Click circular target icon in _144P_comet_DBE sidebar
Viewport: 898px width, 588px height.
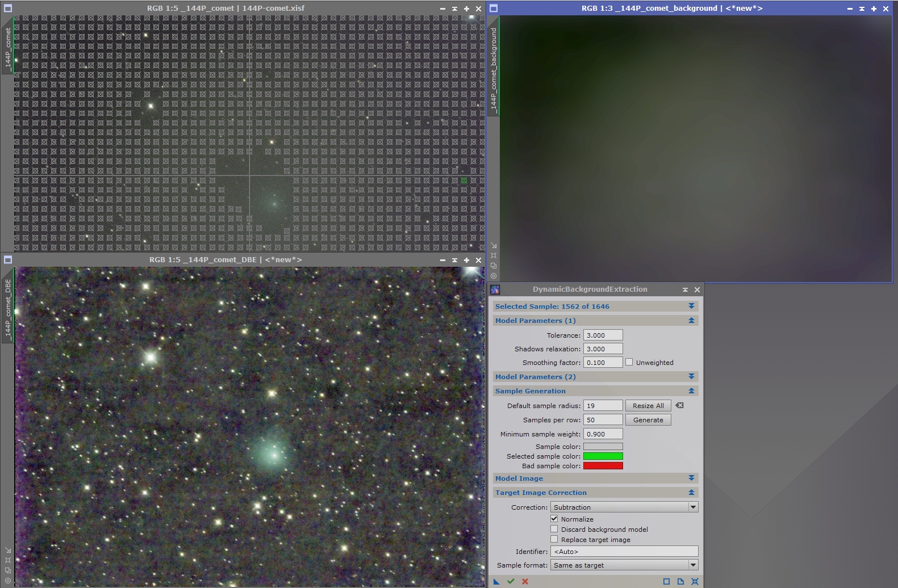coord(8,581)
